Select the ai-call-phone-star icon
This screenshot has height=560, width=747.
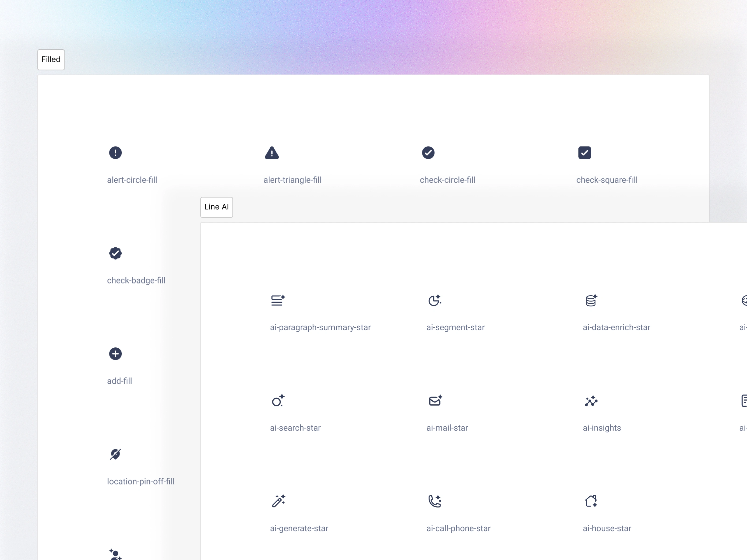coord(434,501)
